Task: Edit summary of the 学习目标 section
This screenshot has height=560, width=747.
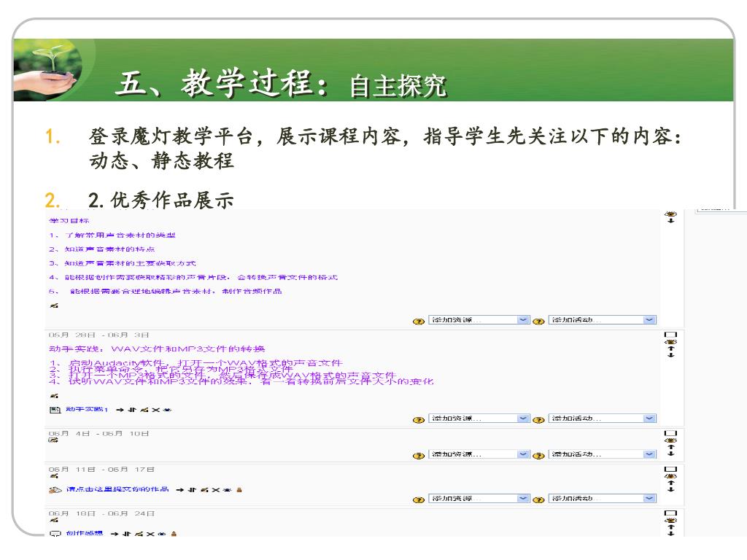Action: [54, 306]
